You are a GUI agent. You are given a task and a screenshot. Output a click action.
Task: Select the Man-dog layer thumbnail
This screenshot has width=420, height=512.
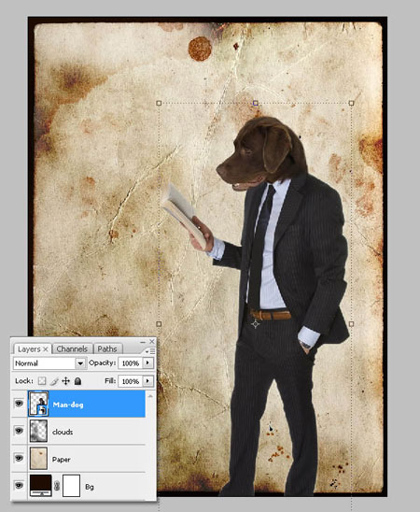tap(39, 404)
